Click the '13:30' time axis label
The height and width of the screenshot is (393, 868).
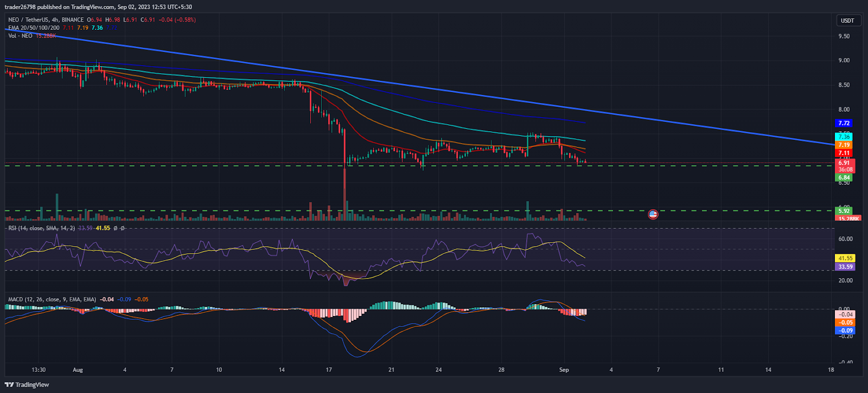[39, 370]
